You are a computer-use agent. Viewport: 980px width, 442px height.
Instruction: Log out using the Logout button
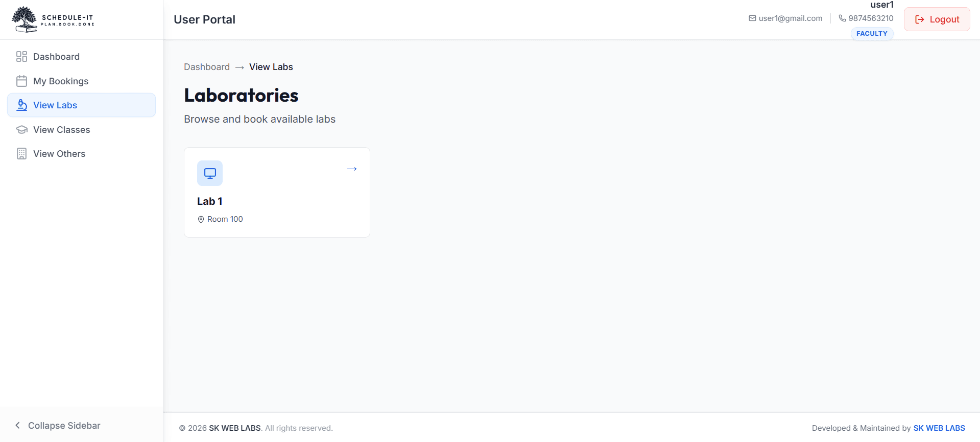point(937,19)
